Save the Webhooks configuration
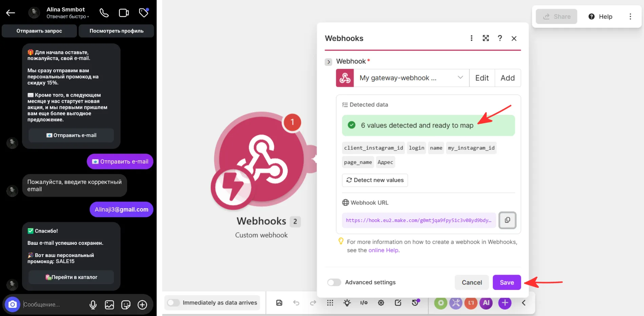The width and height of the screenshot is (644, 316). (507, 282)
